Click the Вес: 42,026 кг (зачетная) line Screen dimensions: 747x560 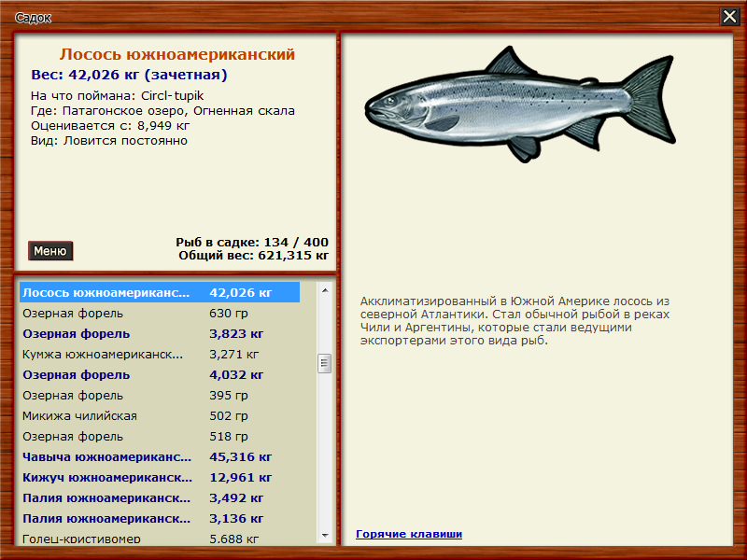point(129,75)
